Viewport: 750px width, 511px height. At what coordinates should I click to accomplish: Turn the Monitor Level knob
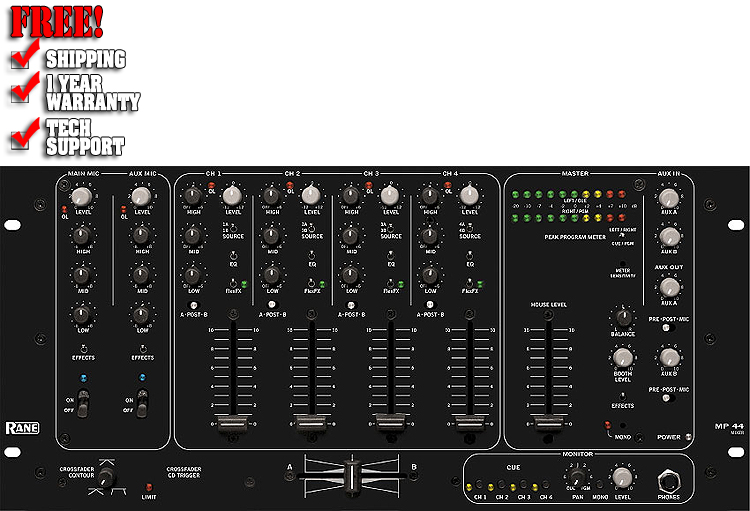pyautogui.click(x=622, y=478)
